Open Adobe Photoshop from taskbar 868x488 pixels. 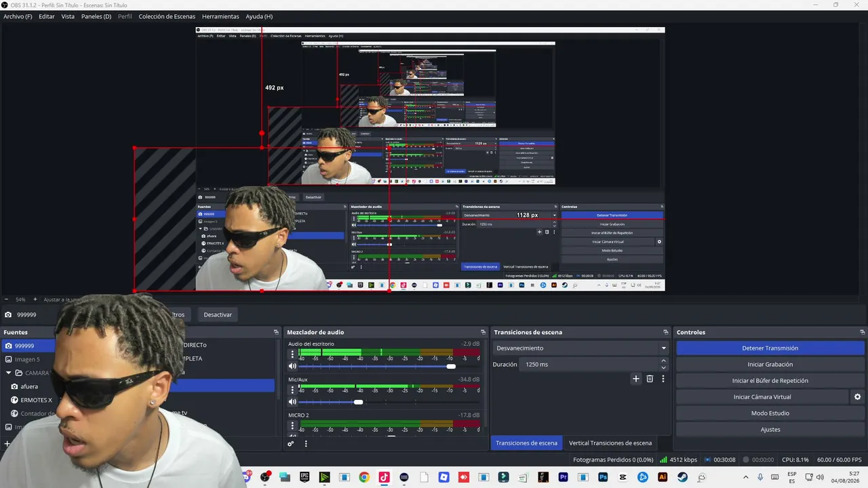click(603, 477)
